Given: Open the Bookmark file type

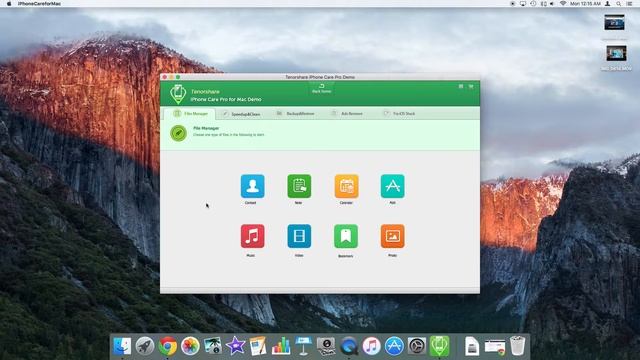Looking at the screenshot, I should [x=346, y=236].
